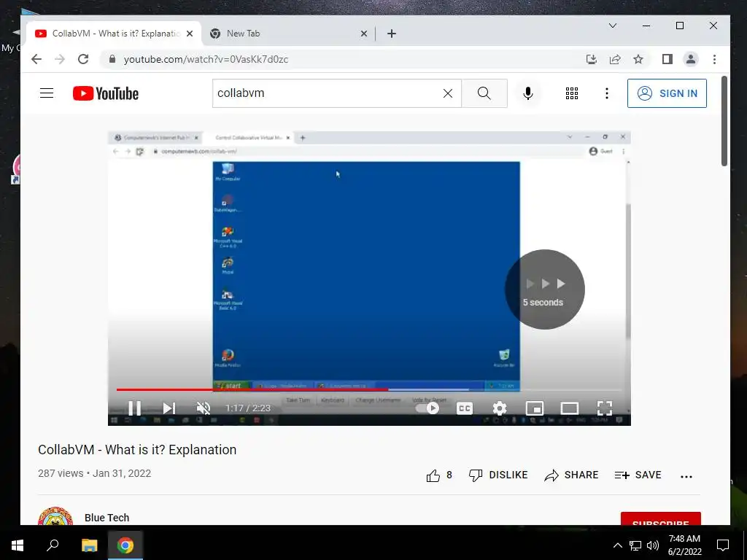Open the Windows Start menu
The width and height of the screenshot is (747, 560).
[x=18, y=545]
